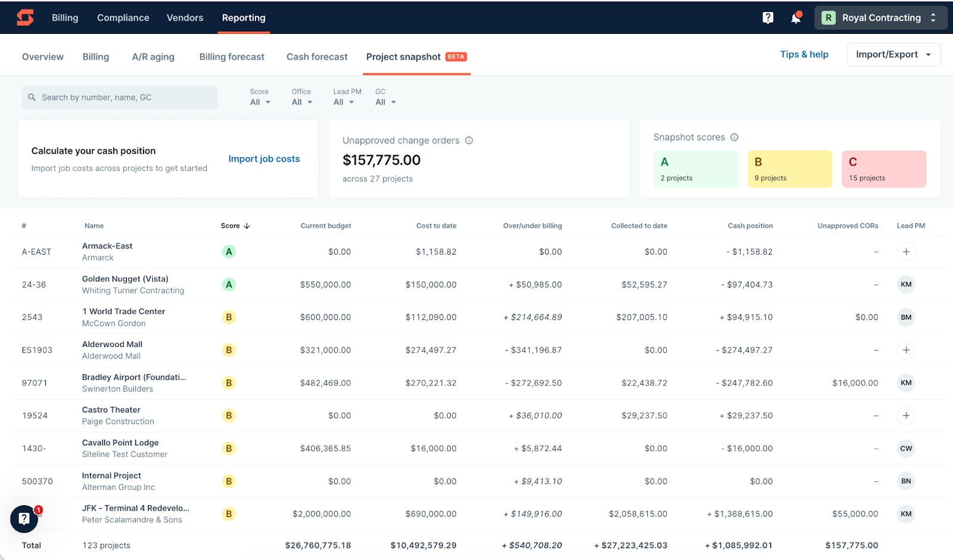The image size is (953, 560).
Task: Open the Cavallo Point Lodge project
Action: click(120, 443)
